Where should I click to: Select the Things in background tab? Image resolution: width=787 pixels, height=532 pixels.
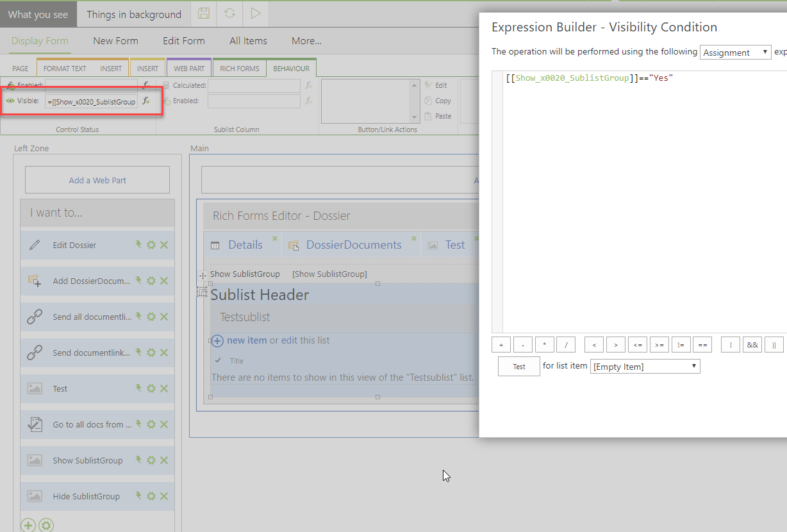[134, 14]
